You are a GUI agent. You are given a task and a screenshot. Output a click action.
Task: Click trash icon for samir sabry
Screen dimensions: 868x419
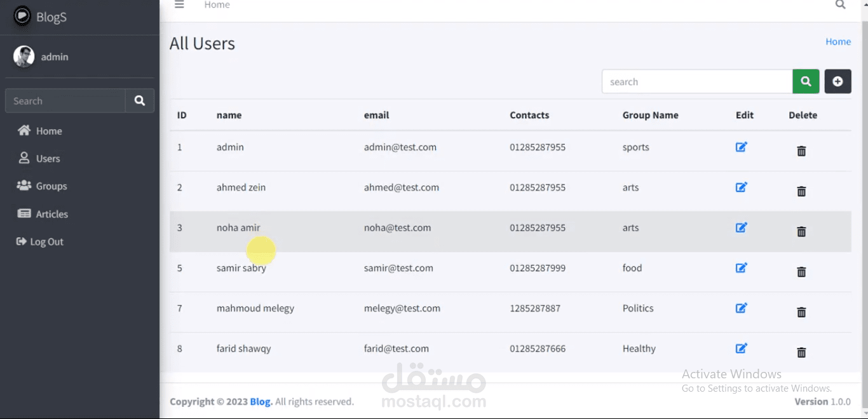click(x=801, y=272)
